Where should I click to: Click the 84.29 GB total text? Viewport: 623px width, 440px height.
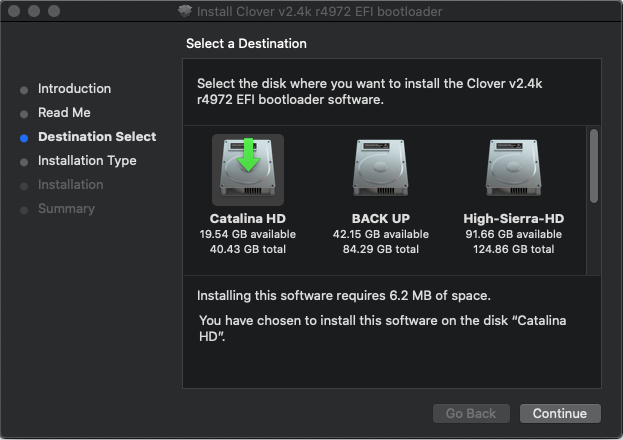click(x=381, y=249)
